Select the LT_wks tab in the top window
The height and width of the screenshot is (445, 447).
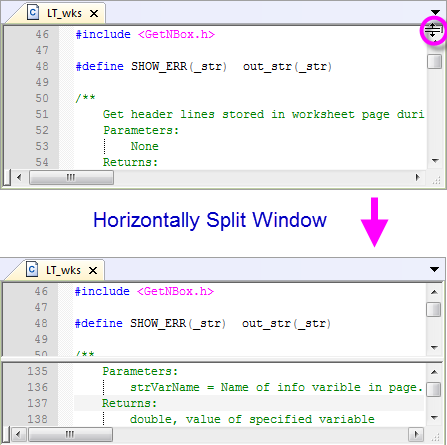coord(64,13)
